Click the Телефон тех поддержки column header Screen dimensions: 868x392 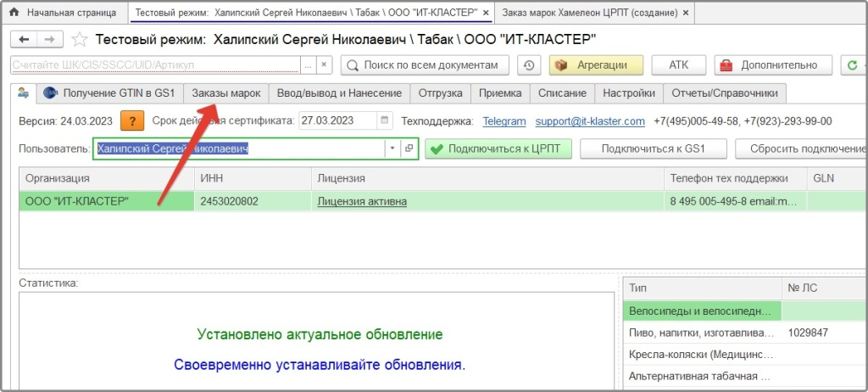(735, 178)
